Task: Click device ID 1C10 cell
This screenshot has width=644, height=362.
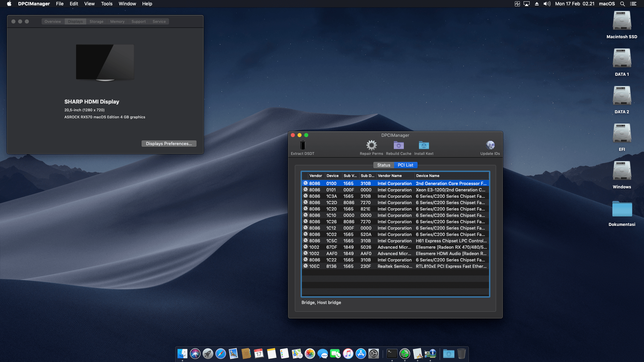Action: (331, 216)
